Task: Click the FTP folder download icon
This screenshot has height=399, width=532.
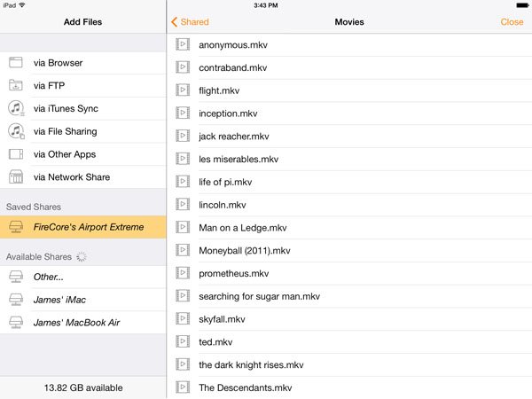Action: [16, 85]
